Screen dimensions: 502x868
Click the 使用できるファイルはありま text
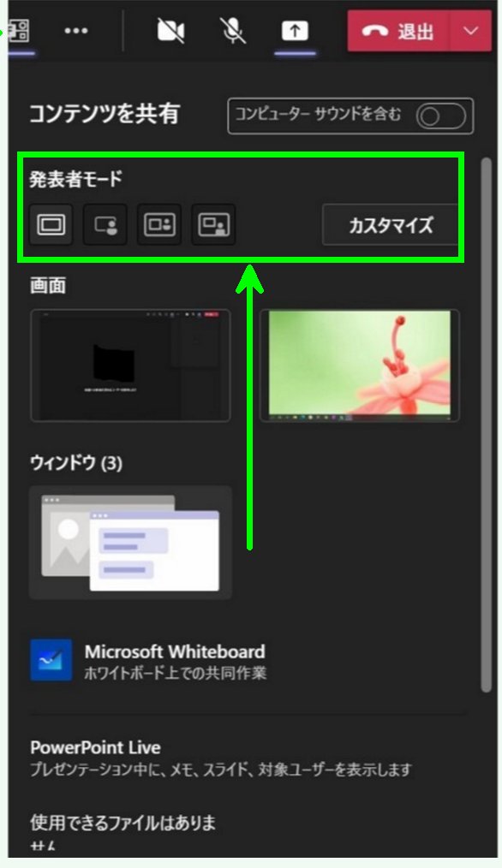(123, 823)
